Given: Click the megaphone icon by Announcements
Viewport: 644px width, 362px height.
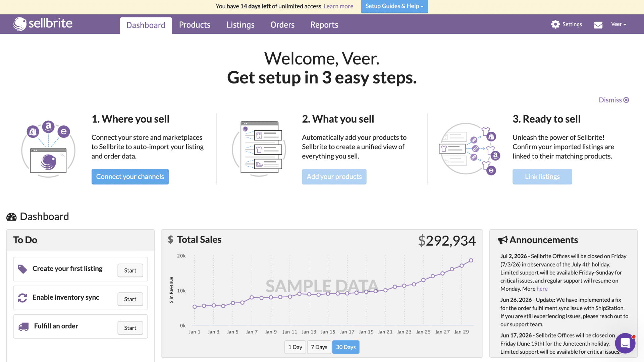Looking at the screenshot, I should pos(503,240).
